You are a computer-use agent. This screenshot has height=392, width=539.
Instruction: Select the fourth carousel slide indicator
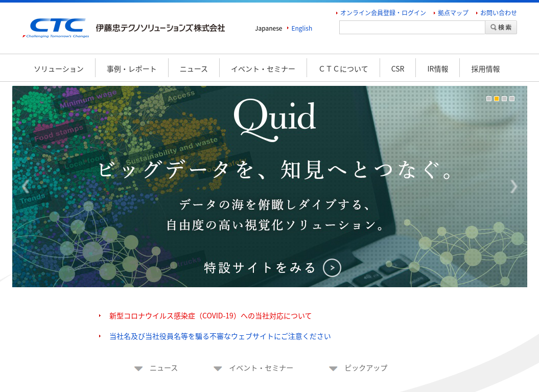(x=512, y=99)
